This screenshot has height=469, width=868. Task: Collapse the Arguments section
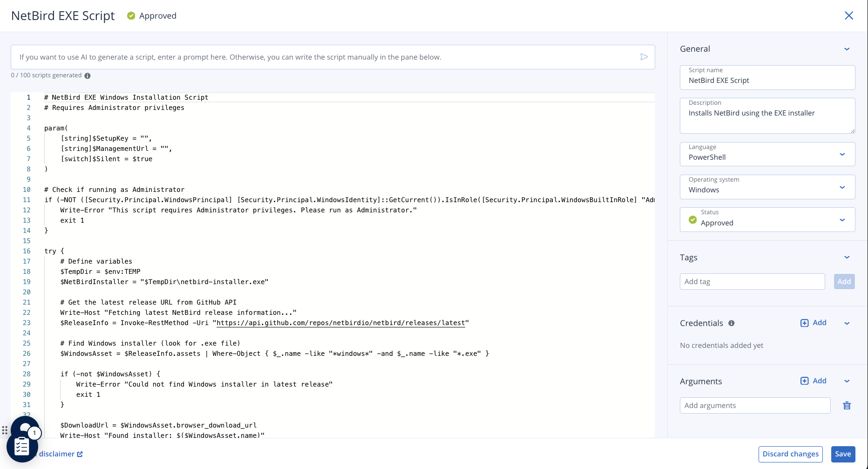[x=847, y=381]
